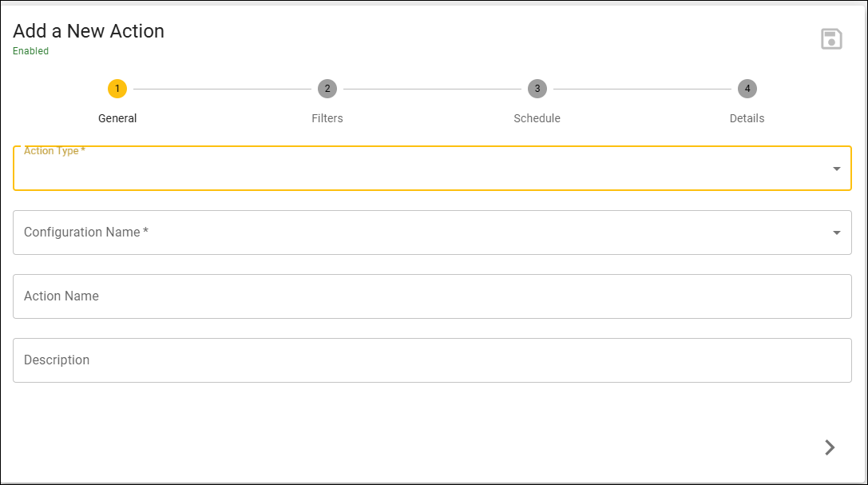Click the Action Type field label
The width and height of the screenshot is (868, 485).
[54, 150]
